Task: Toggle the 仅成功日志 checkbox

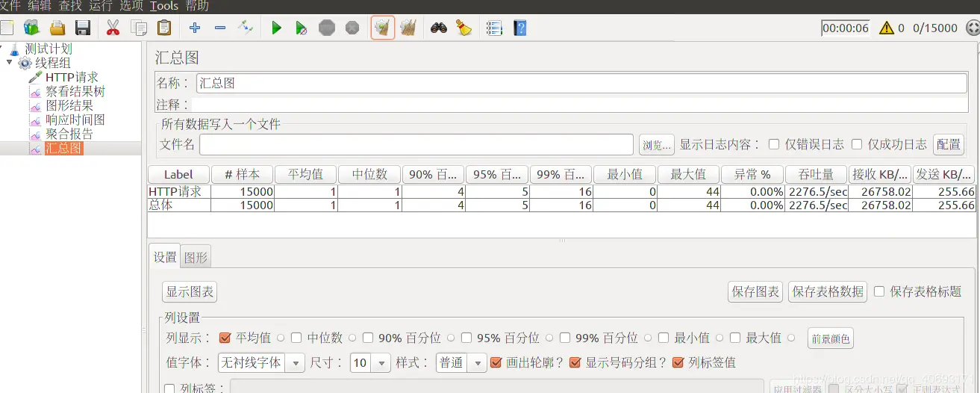Action: 857,144
